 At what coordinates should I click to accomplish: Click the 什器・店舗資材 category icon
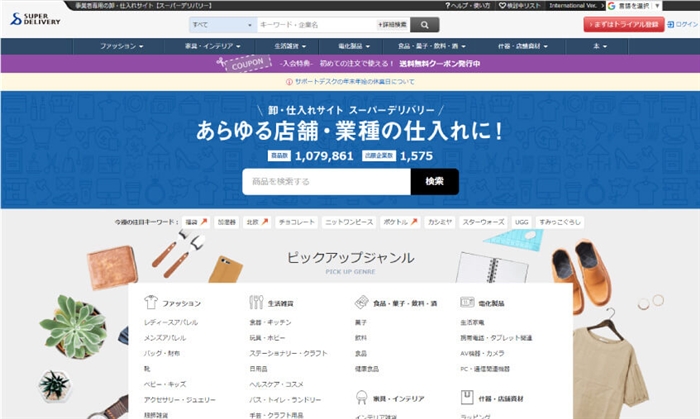coord(467,398)
